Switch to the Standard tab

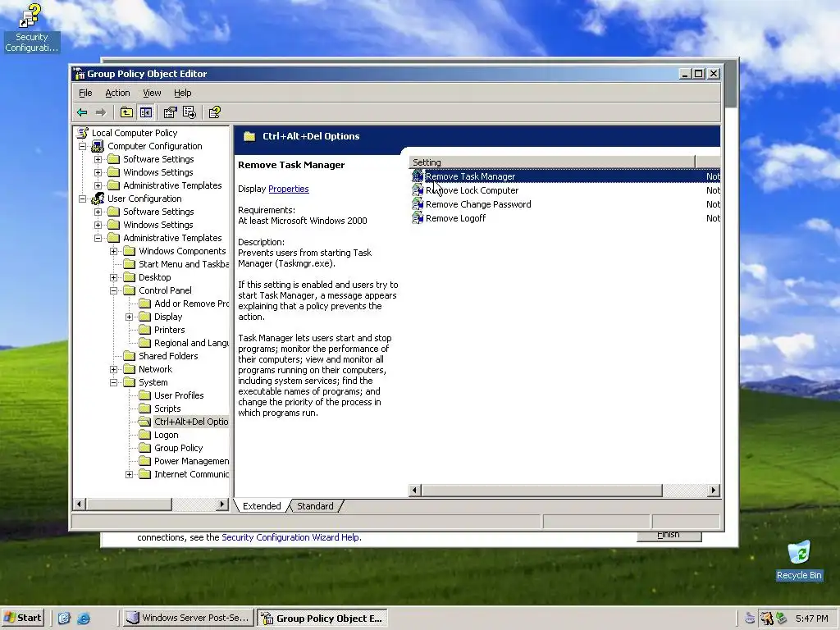[x=315, y=506]
